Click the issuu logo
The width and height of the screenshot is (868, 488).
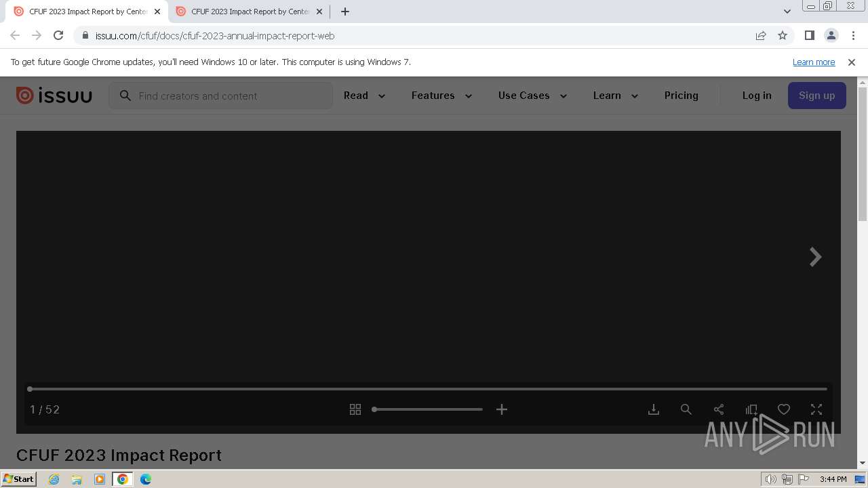tap(54, 96)
